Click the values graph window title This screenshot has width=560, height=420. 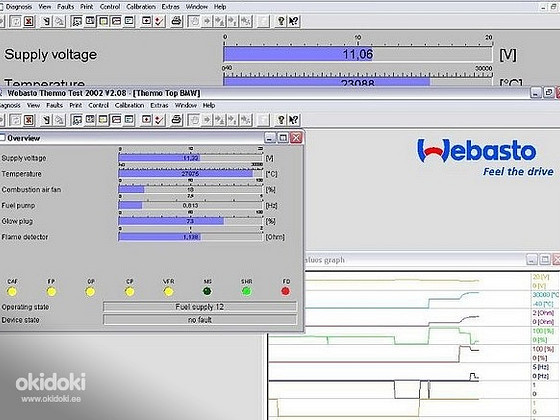click(325, 260)
